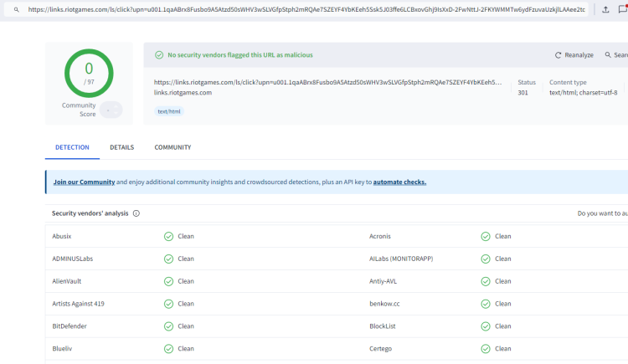Click the 'No security vendors flagged' message
The width and height of the screenshot is (628, 364).
click(240, 55)
